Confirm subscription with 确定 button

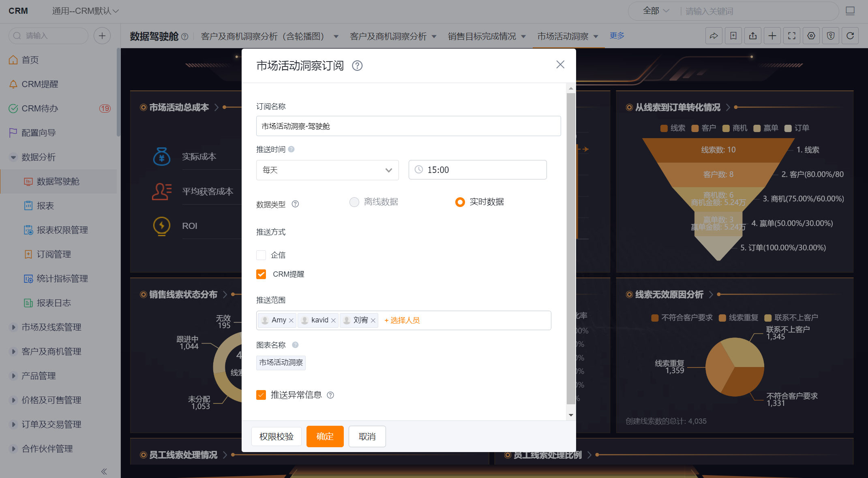[x=325, y=437]
